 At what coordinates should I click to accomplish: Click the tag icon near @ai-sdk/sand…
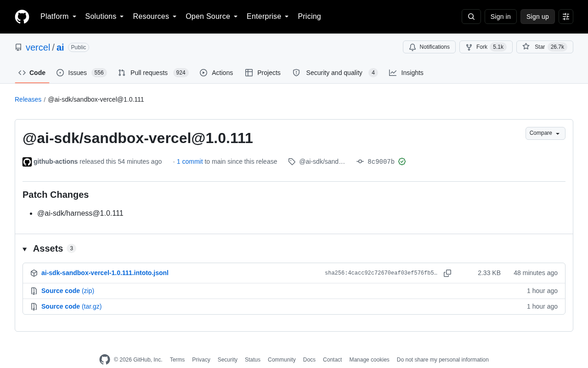click(x=292, y=161)
